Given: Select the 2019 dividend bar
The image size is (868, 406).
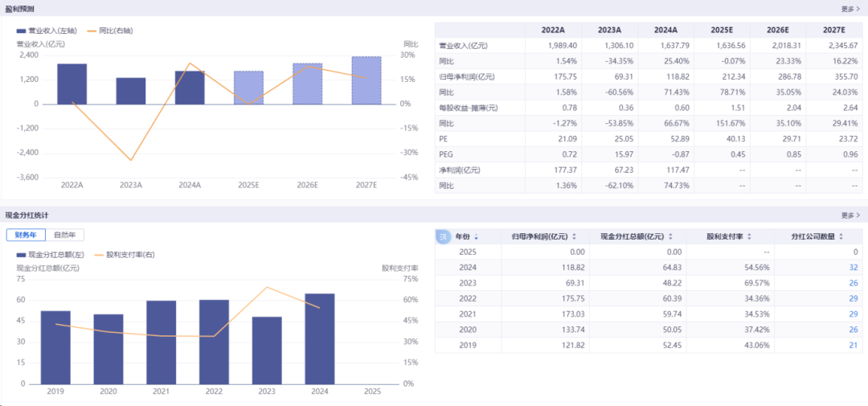Looking at the screenshot, I should [55, 347].
